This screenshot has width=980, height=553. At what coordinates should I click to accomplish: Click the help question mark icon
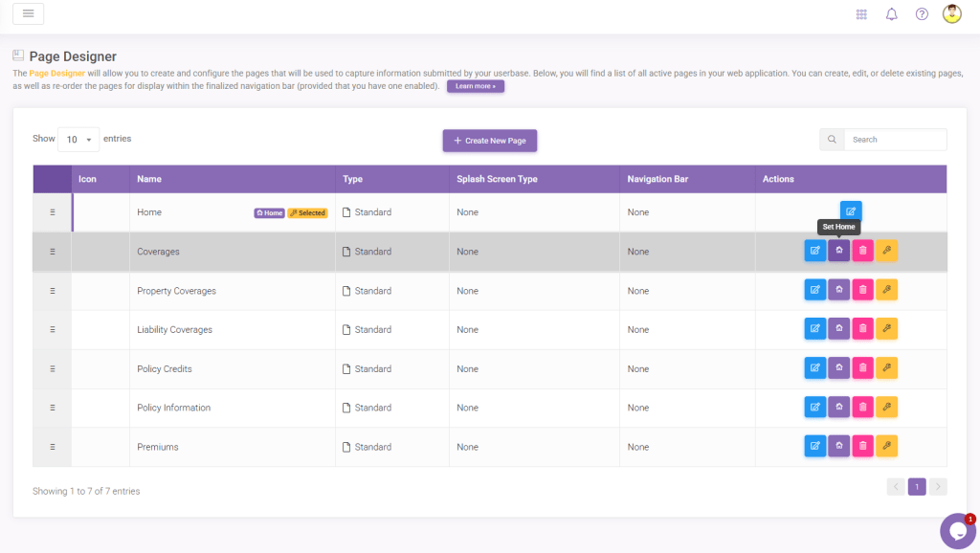point(922,14)
